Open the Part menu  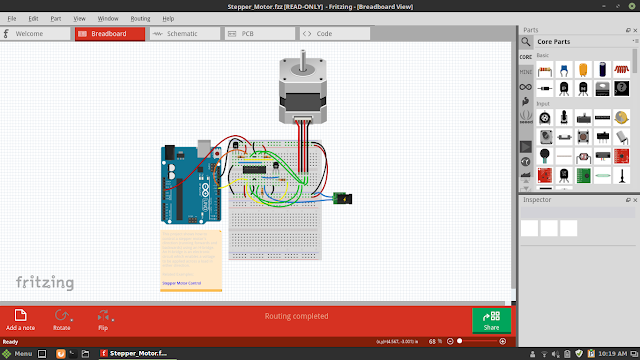click(56, 18)
